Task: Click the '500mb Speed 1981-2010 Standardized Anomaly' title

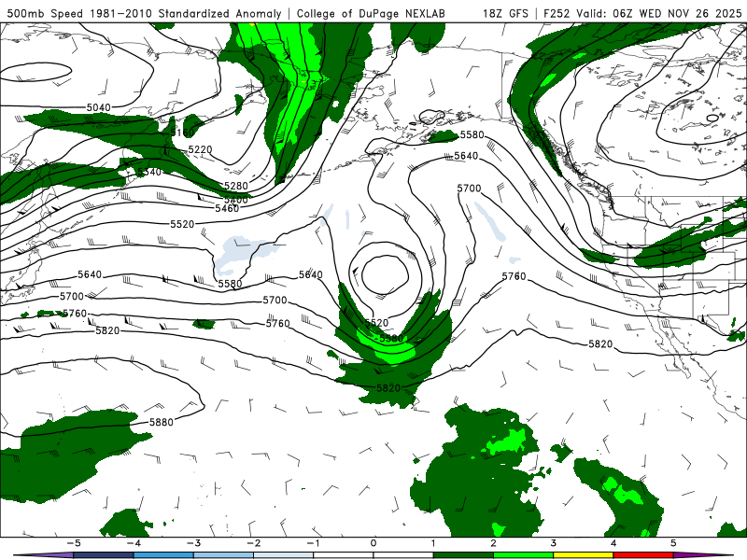Action: click(144, 13)
